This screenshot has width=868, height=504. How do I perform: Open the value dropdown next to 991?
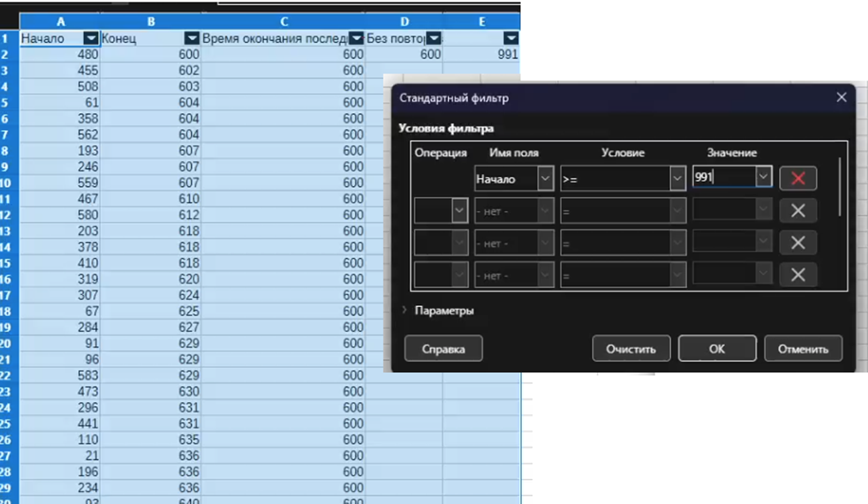click(x=763, y=178)
